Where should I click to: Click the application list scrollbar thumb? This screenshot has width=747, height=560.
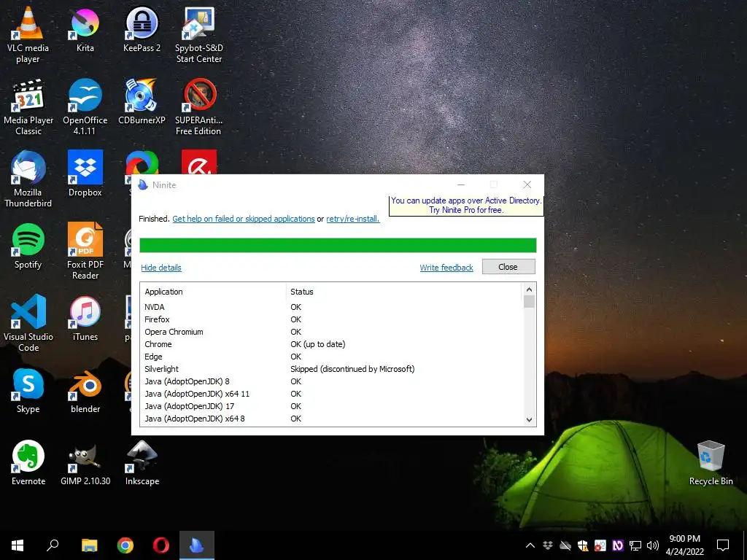tap(529, 302)
